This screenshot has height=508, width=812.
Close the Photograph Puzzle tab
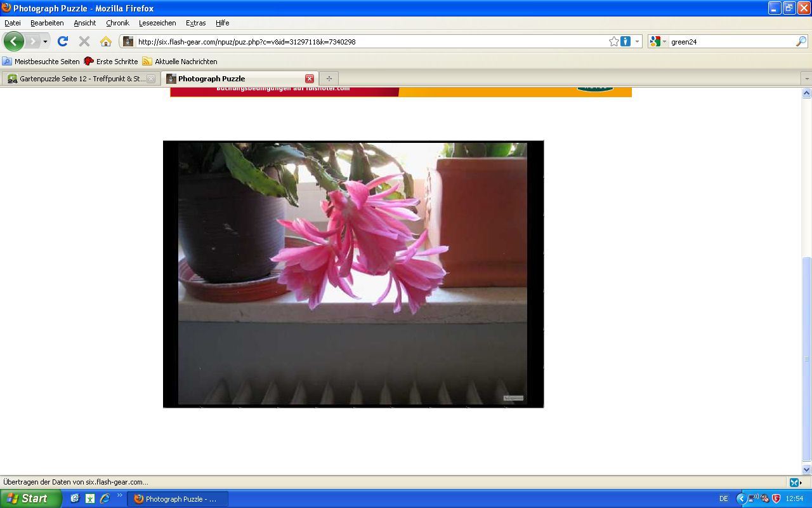click(310, 79)
